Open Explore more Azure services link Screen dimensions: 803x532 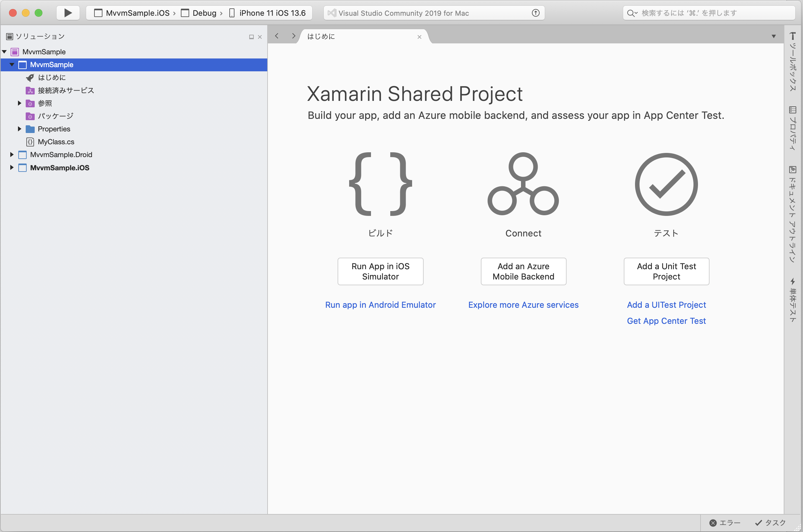(x=523, y=305)
